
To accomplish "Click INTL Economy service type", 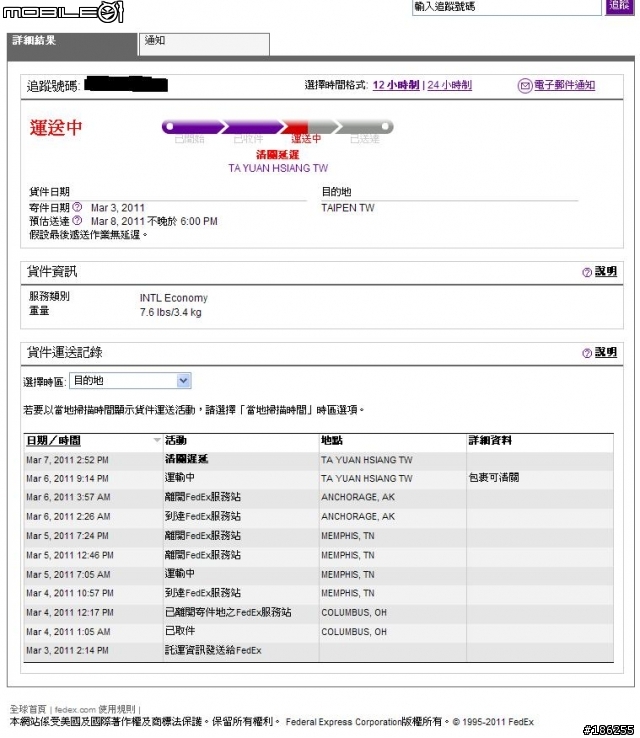I will pyautogui.click(x=174, y=298).
